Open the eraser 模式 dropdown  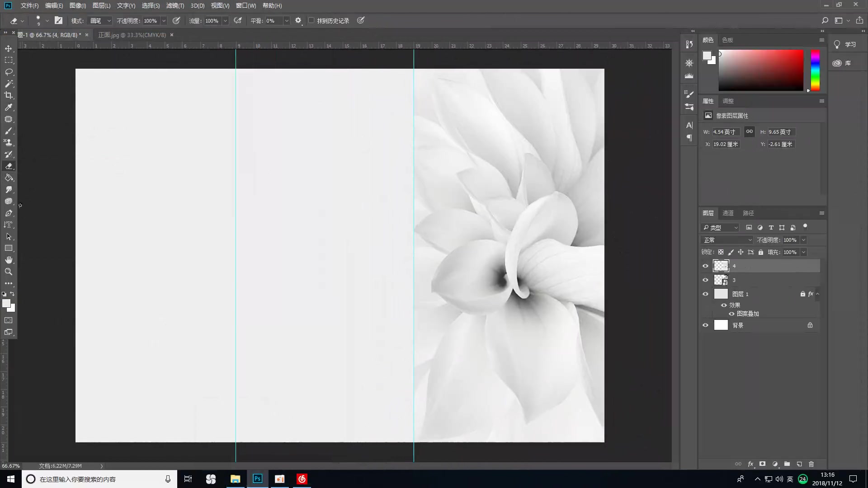[100, 21]
